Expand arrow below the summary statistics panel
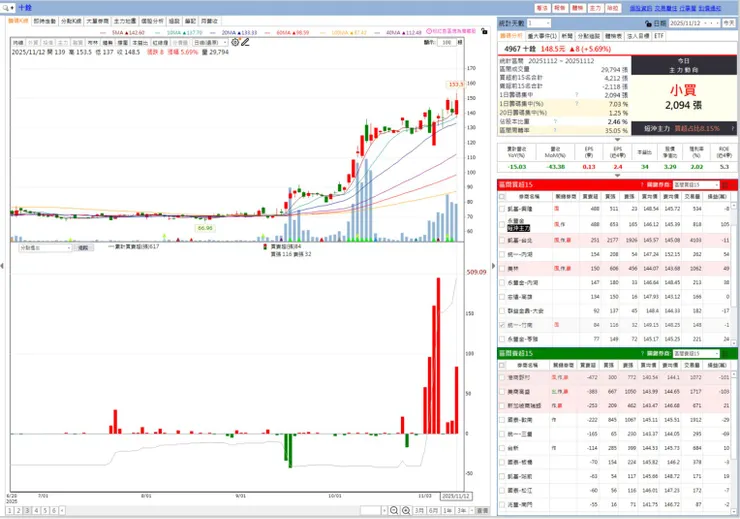 [617, 140]
